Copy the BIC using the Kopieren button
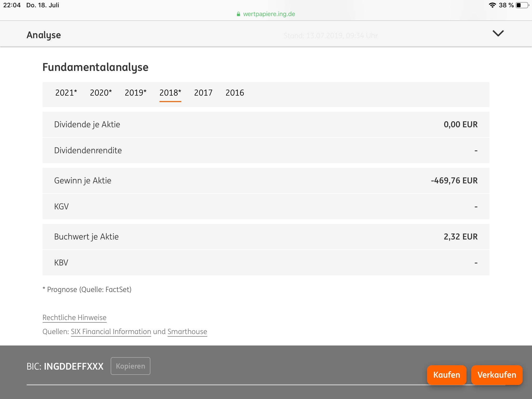This screenshot has height=399, width=532. (x=130, y=366)
